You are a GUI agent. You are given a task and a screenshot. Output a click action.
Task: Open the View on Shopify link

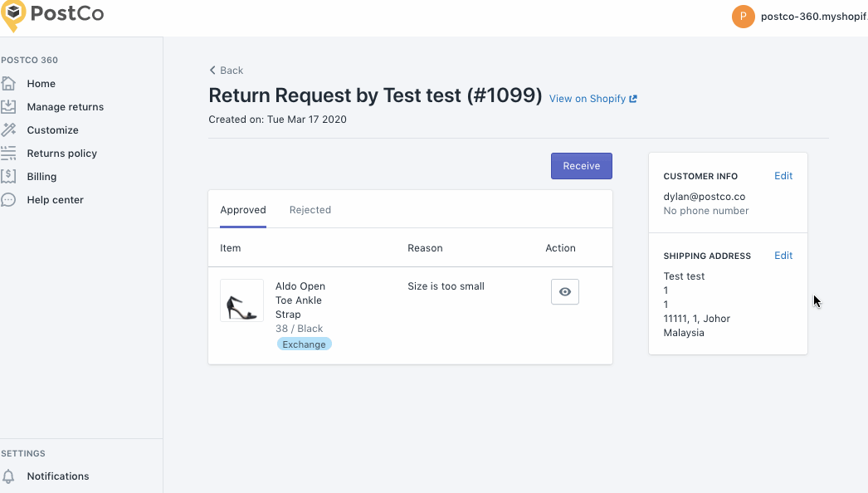(588, 99)
